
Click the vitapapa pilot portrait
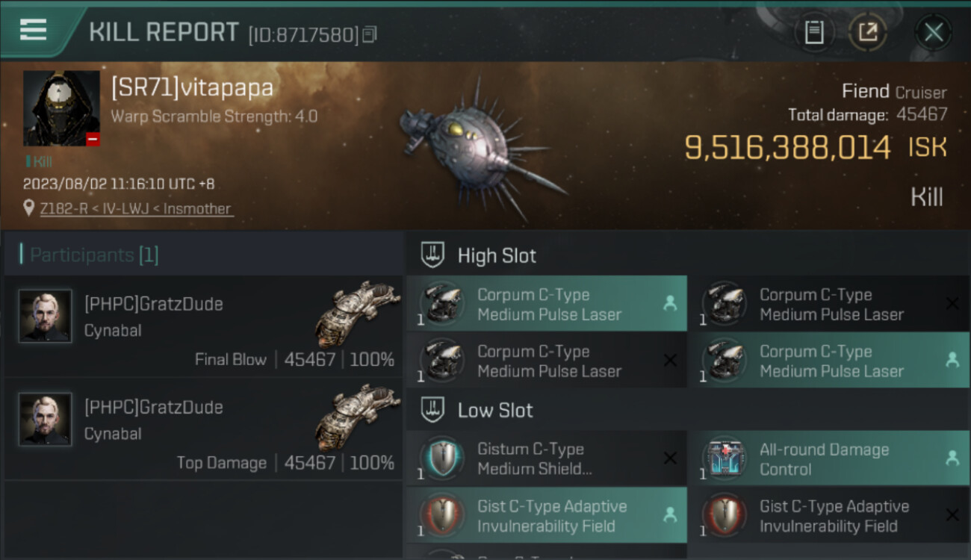coord(61,109)
